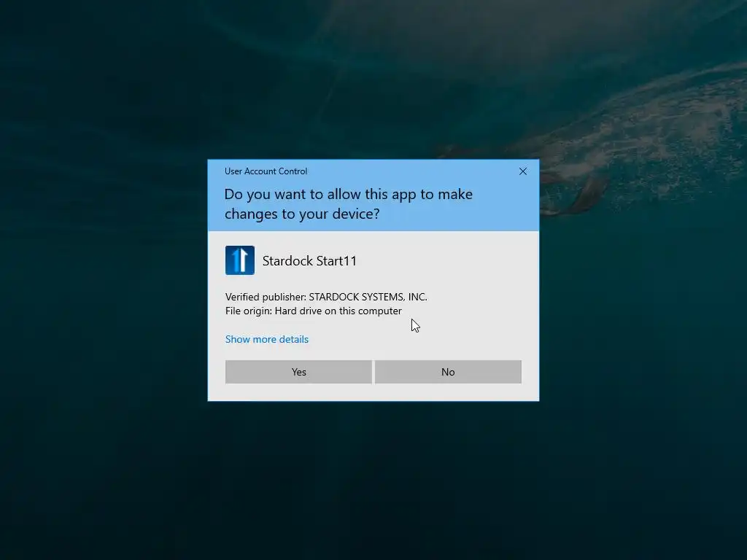
Task: Click Yes to allow Stardock Start11
Action: coord(298,372)
